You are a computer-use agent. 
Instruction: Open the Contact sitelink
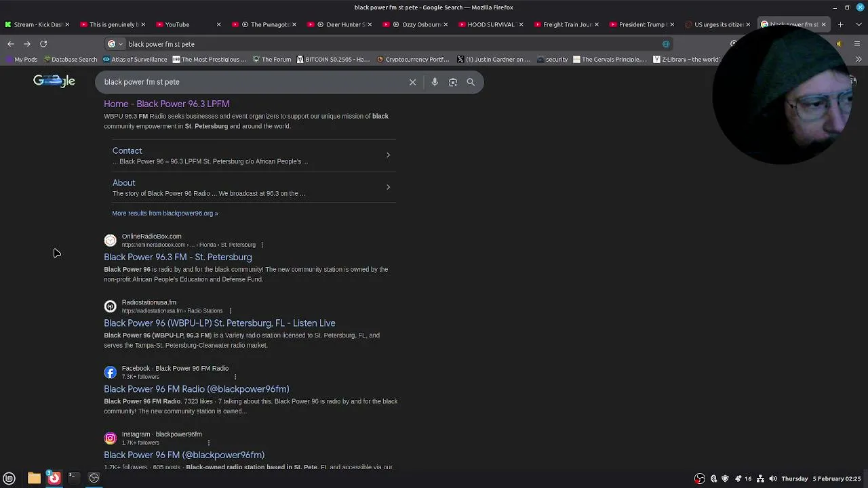tap(127, 150)
